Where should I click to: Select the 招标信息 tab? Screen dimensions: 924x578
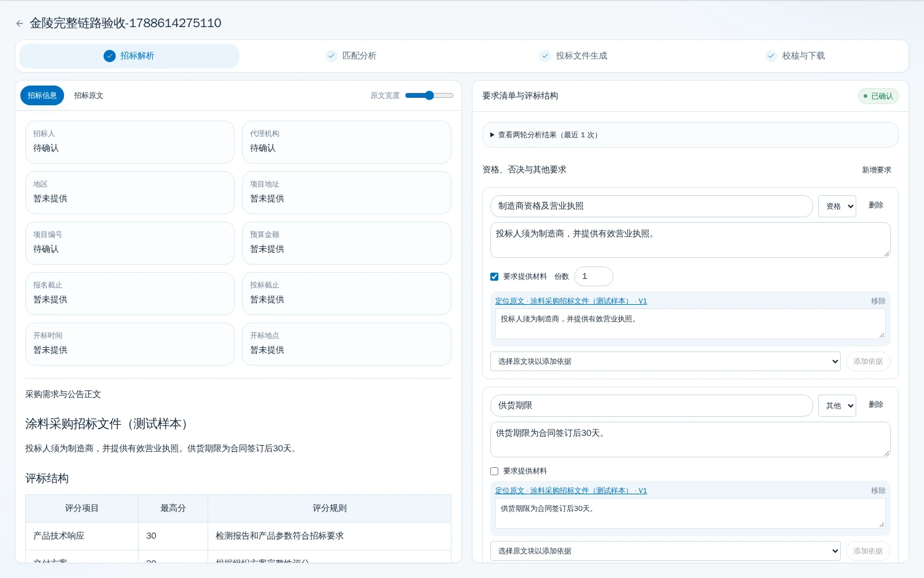click(42, 95)
